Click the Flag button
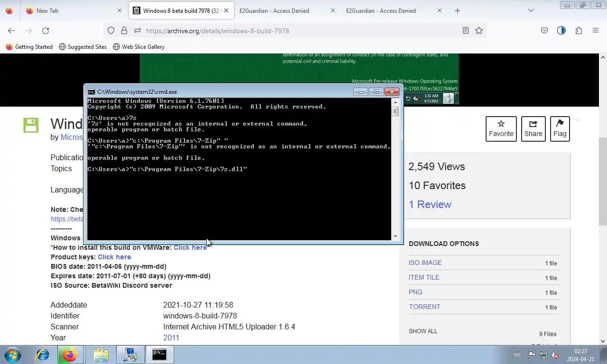 (x=560, y=129)
